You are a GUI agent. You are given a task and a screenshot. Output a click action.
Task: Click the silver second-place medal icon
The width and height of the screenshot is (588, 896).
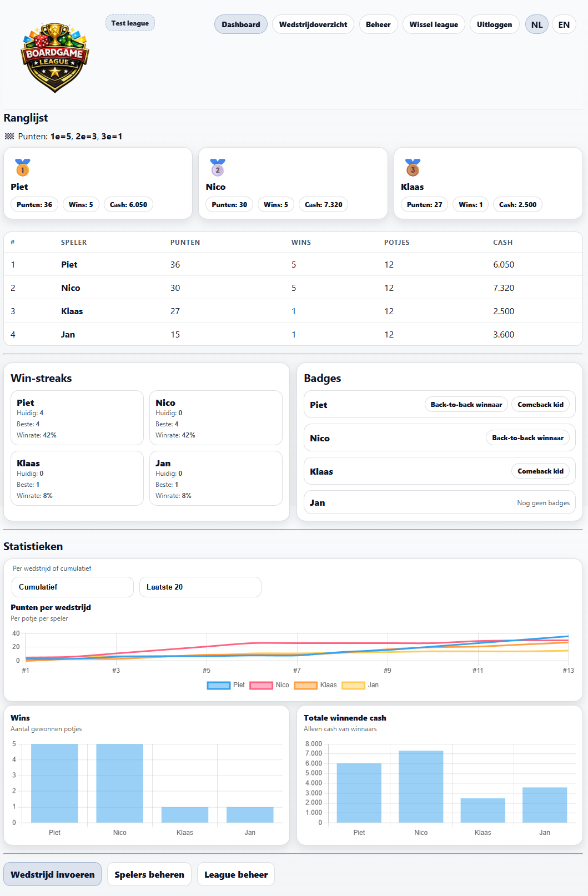[218, 168]
